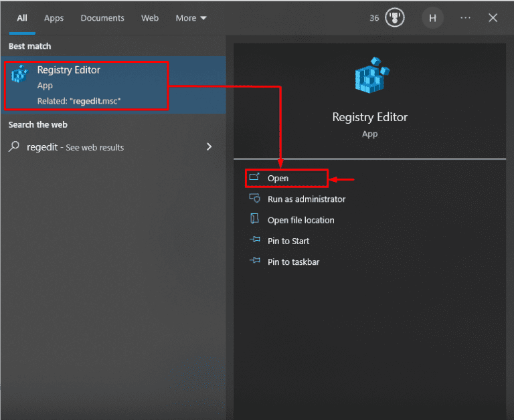Choose Run as administrator
Viewport: 514px width, 420px height.
coord(306,199)
